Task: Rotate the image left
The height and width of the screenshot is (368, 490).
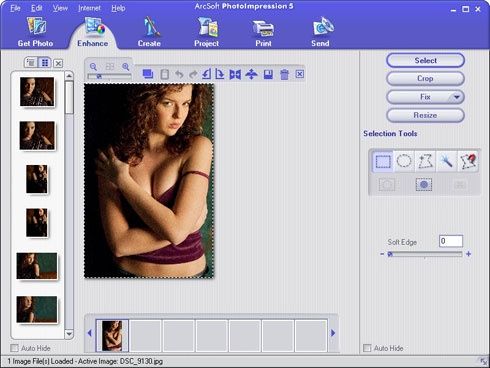Action: [207, 74]
